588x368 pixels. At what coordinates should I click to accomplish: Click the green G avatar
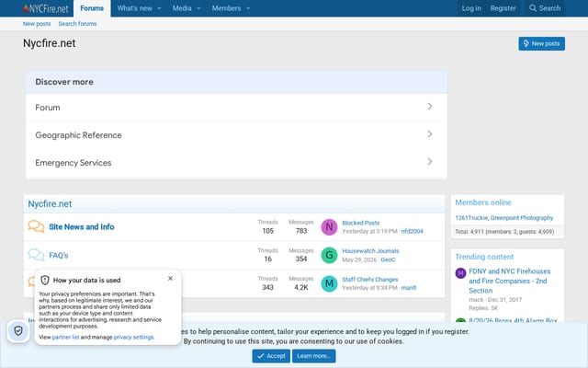tap(329, 256)
